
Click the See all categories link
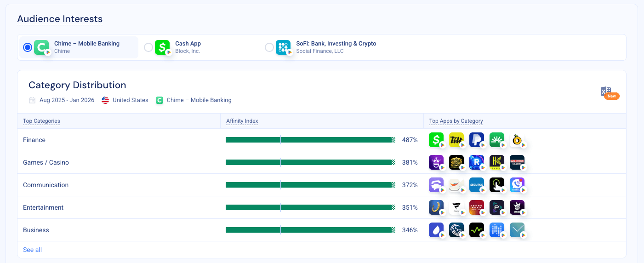(x=32, y=250)
